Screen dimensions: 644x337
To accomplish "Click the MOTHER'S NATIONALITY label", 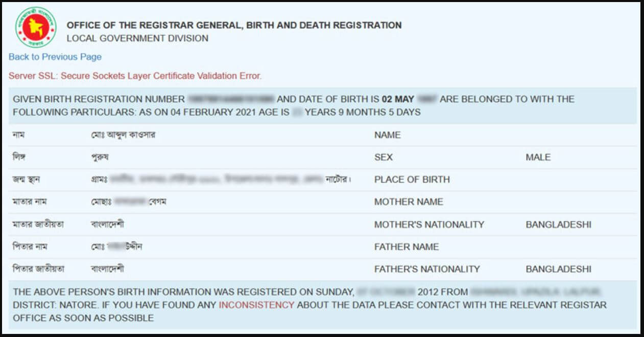I will [429, 224].
